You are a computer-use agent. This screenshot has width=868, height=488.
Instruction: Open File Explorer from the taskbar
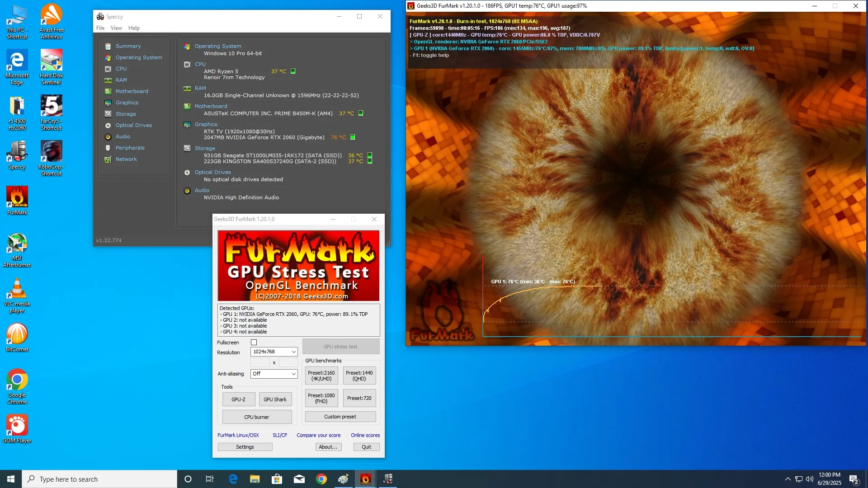point(255,479)
